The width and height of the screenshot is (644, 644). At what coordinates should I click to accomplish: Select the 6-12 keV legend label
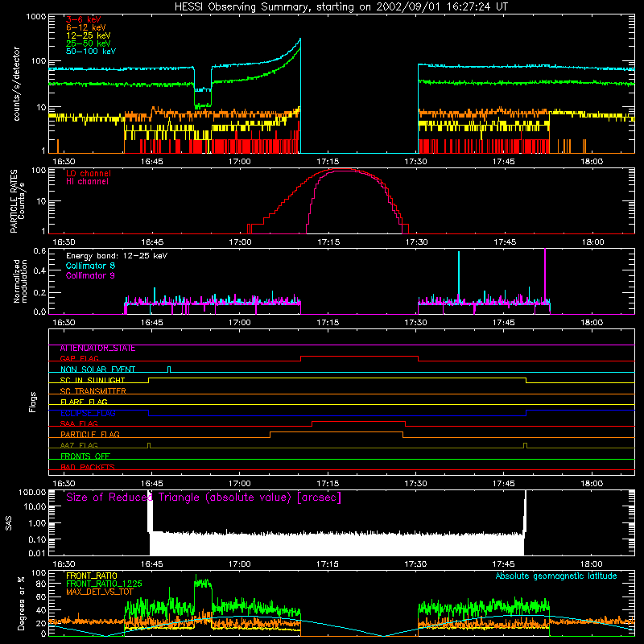[86, 27]
